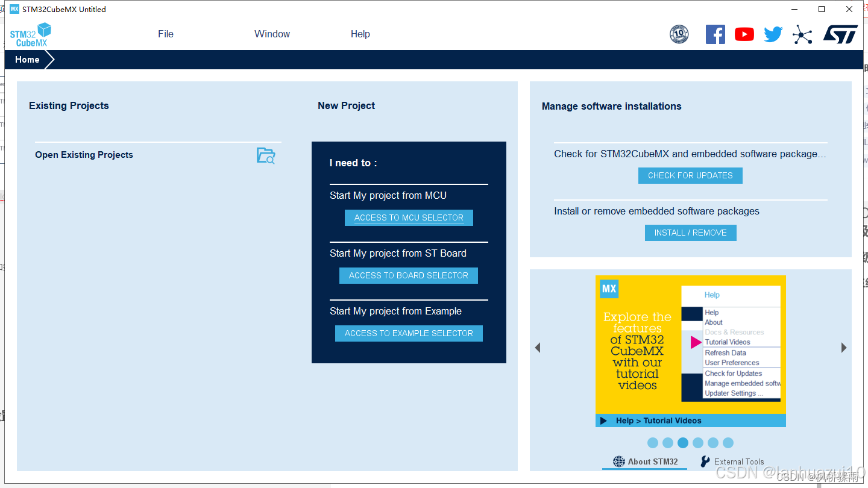Click the I need to : heading

click(x=353, y=163)
